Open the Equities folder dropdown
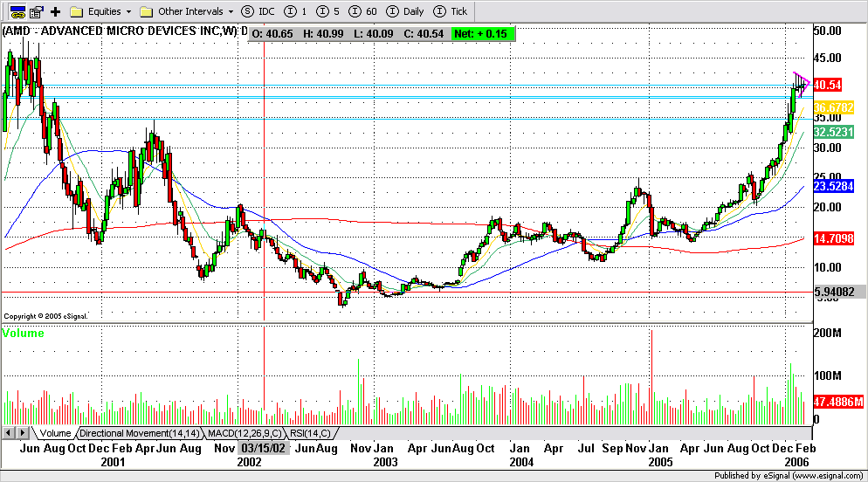This screenshot has height=482, width=868. pos(129,11)
